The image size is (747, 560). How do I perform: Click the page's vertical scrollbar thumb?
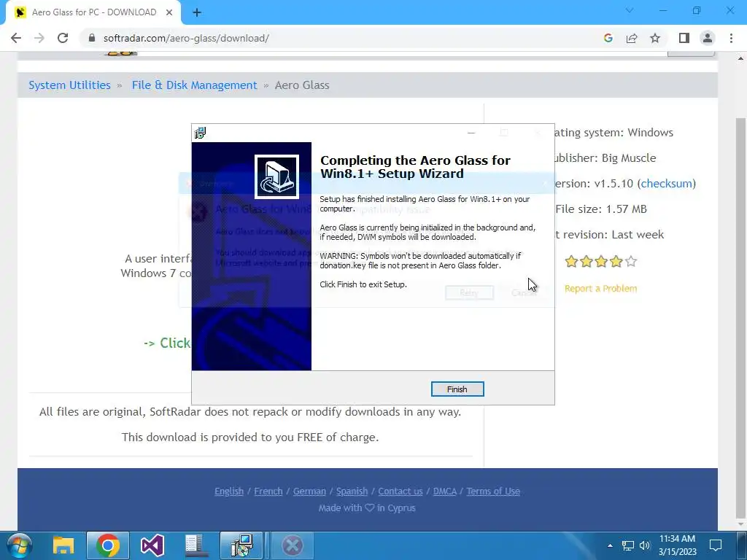[x=740, y=319]
